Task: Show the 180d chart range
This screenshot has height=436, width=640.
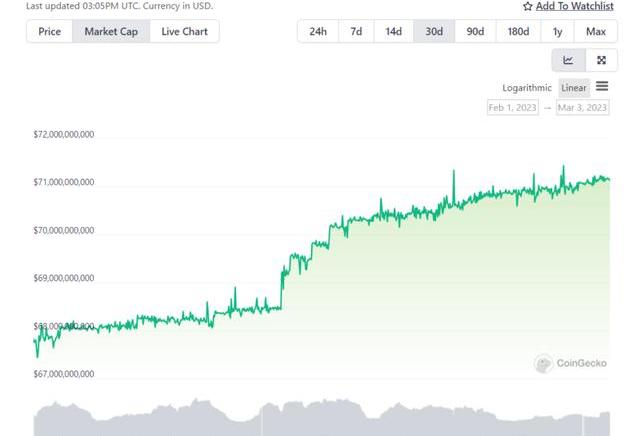Action: (x=518, y=31)
